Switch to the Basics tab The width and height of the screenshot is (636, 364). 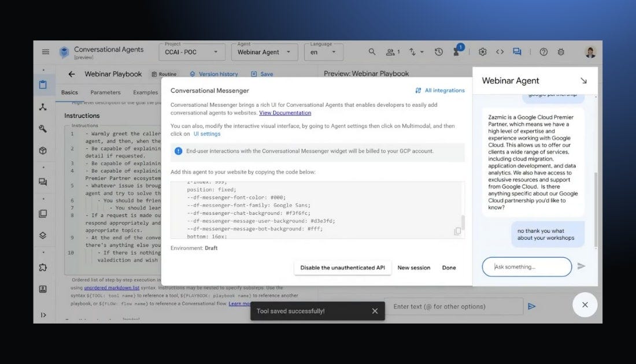pos(69,92)
